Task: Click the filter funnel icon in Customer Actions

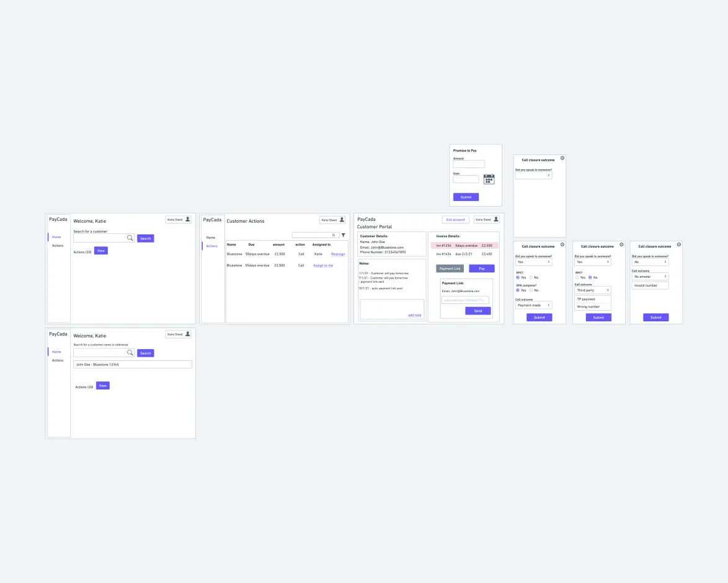Action: click(344, 235)
